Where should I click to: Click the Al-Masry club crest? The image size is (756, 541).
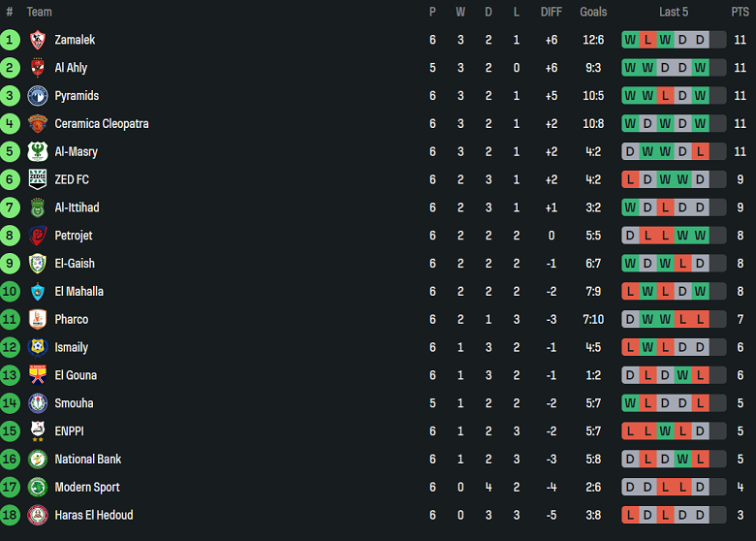pos(38,152)
